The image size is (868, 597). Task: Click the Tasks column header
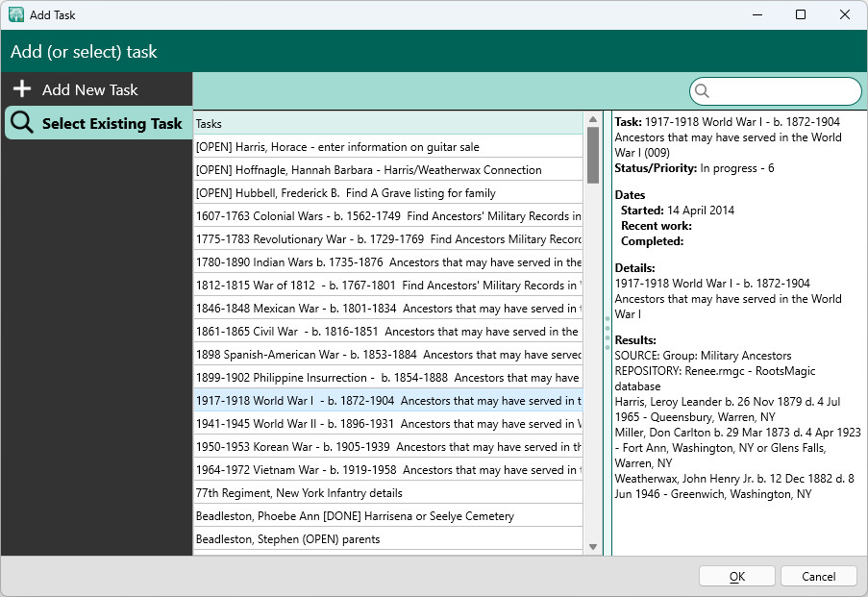click(x=388, y=123)
